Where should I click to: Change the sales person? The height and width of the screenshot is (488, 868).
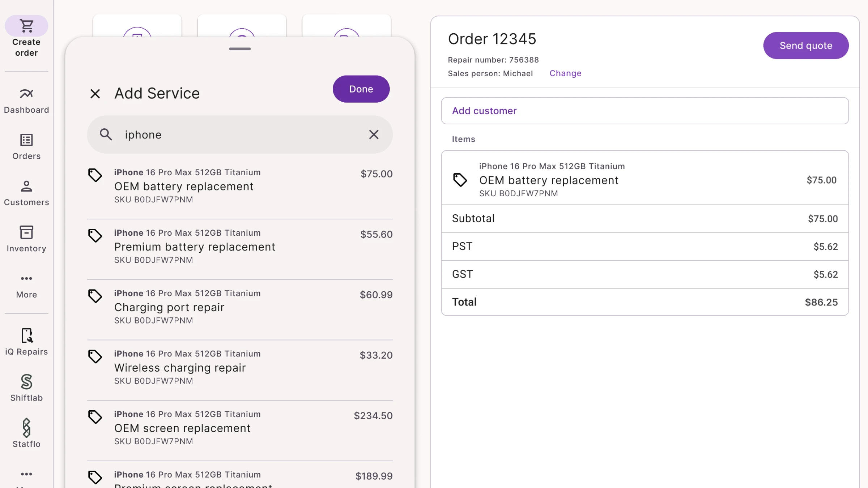pos(565,73)
